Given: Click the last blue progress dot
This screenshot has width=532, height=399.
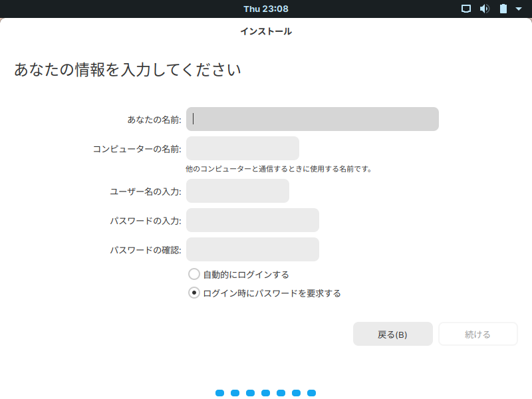Looking at the screenshot, I should (x=311, y=393).
